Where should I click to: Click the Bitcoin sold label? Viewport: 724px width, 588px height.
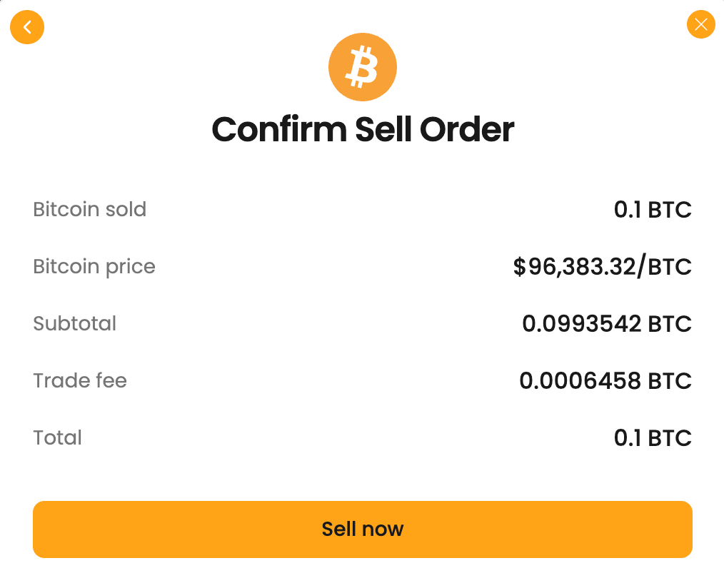pyautogui.click(x=90, y=210)
